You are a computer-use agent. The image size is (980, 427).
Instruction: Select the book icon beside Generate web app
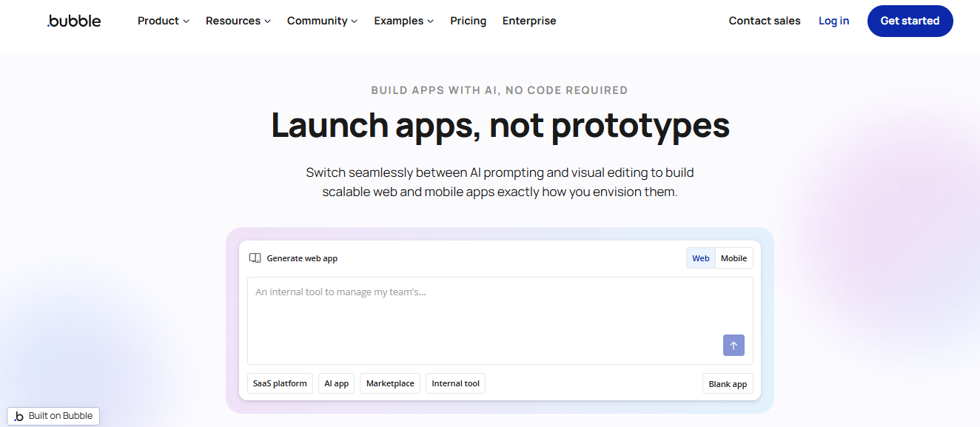255,258
